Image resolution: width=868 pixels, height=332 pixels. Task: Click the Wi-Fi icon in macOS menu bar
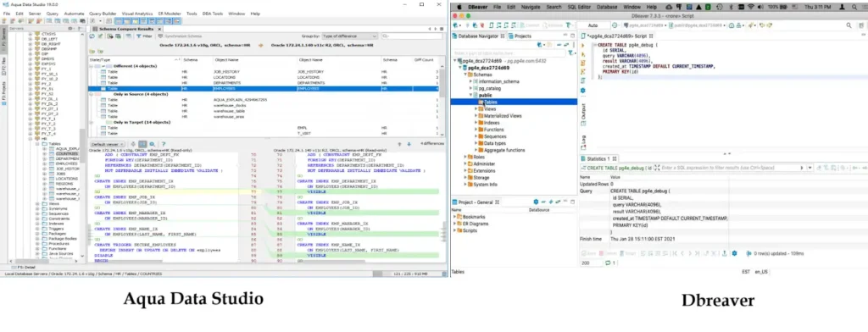[x=751, y=7]
